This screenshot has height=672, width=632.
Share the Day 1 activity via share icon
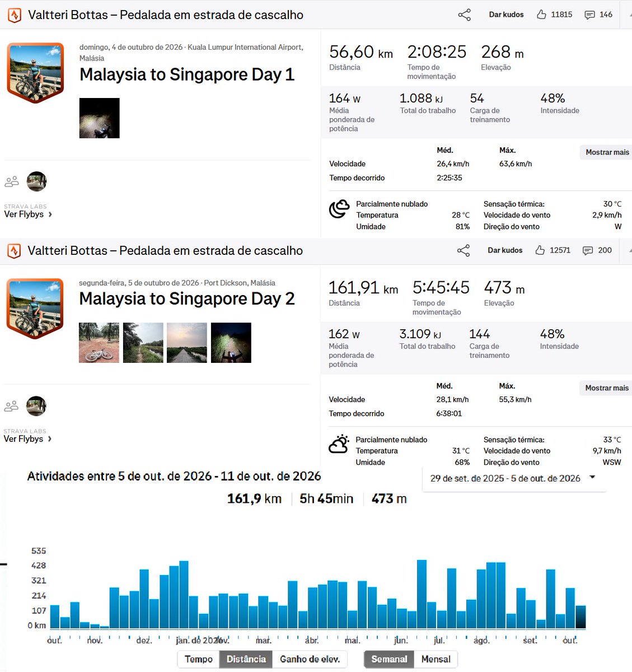coord(464,15)
